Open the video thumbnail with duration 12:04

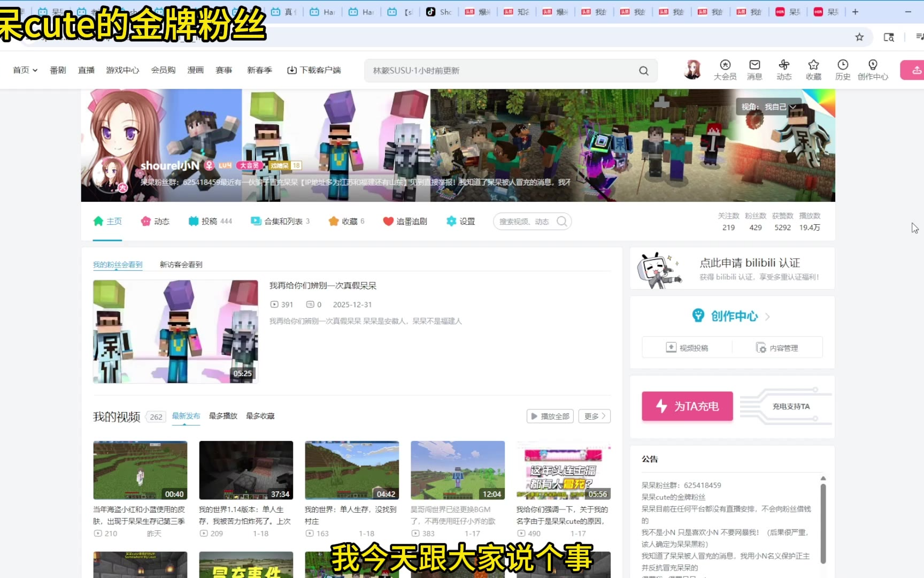(458, 470)
